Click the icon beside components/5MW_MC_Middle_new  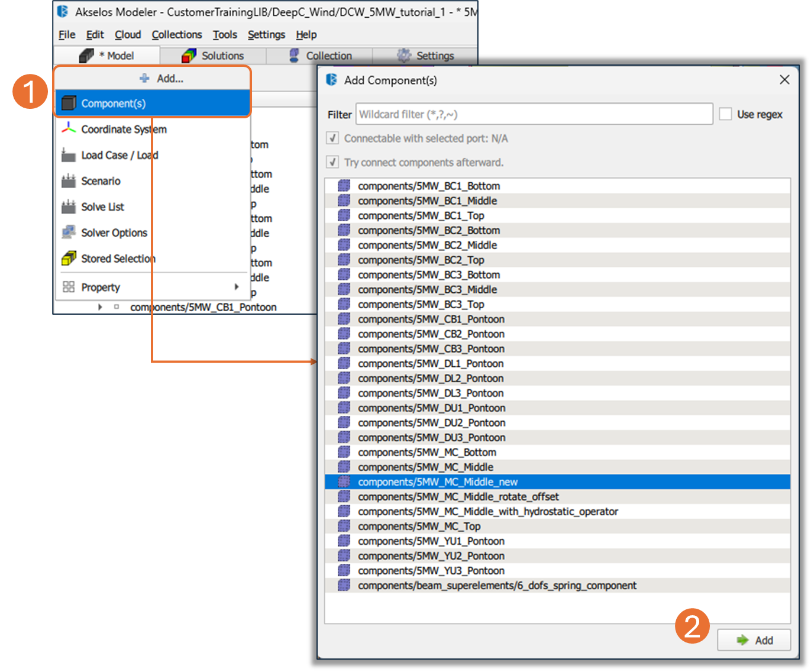click(344, 482)
